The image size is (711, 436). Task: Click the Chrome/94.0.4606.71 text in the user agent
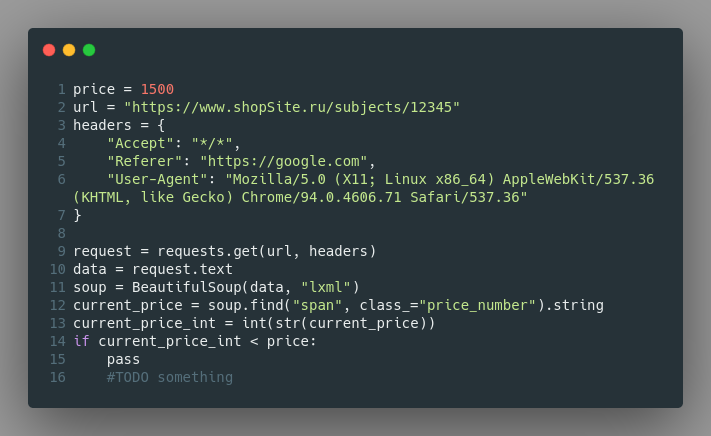(321, 197)
